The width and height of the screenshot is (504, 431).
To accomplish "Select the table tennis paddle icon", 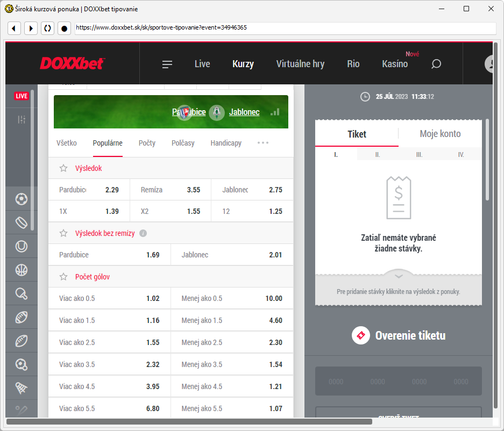I will [x=22, y=293].
